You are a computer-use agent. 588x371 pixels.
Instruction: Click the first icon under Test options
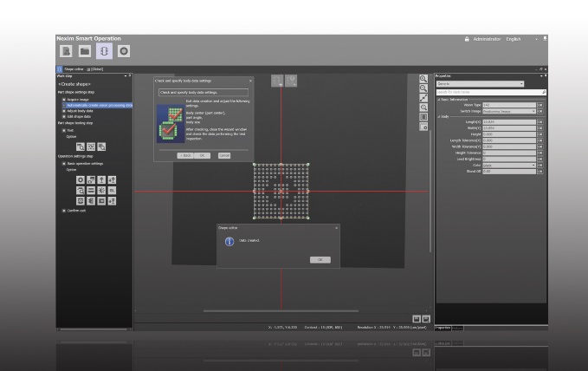click(x=81, y=146)
